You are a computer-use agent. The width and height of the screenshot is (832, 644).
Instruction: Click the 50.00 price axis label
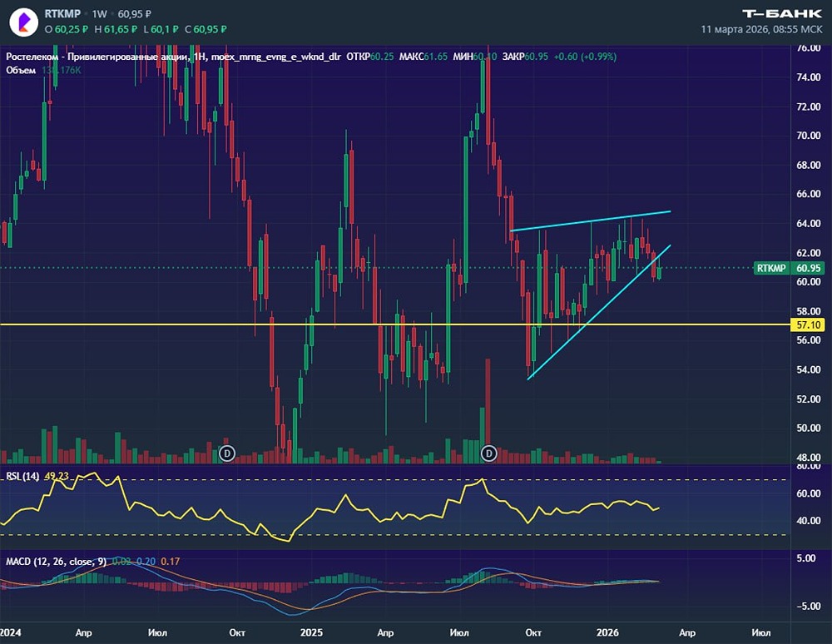(809, 429)
